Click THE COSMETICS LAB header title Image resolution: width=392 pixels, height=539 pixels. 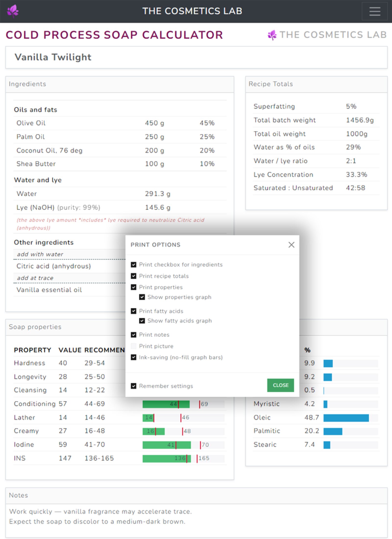pyautogui.click(x=192, y=11)
